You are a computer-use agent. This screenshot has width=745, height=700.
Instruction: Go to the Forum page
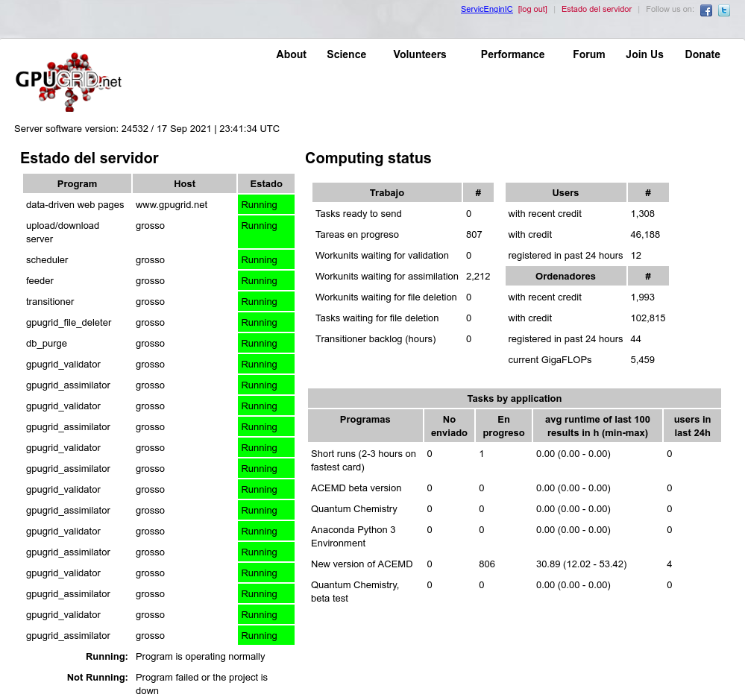(588, 54)
